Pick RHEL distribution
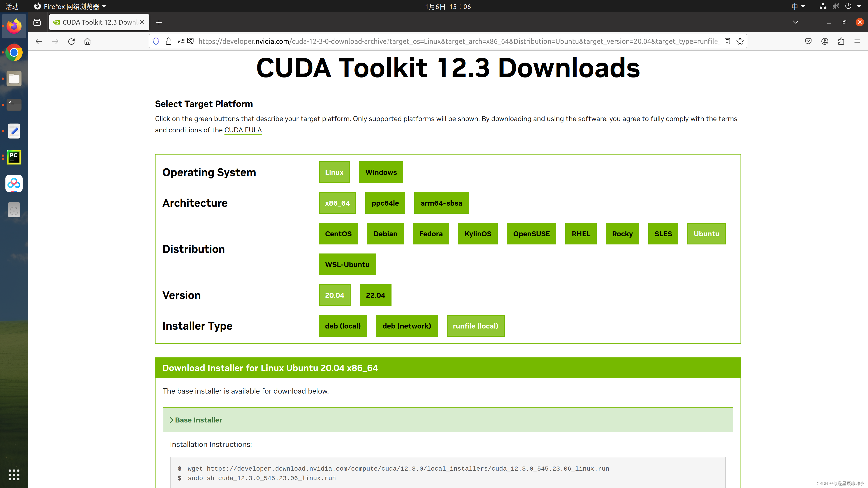The width and height of the screenshot is (868, 488). point(581,234)
